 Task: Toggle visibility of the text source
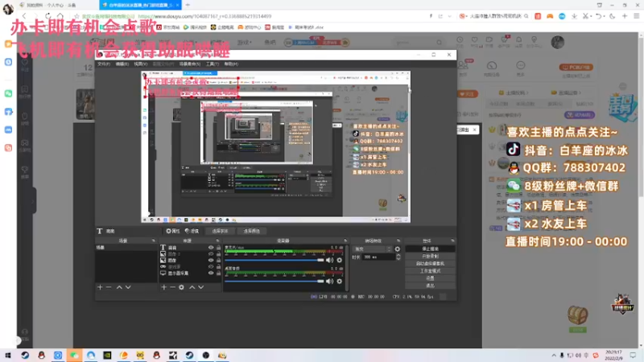point(211,248)
